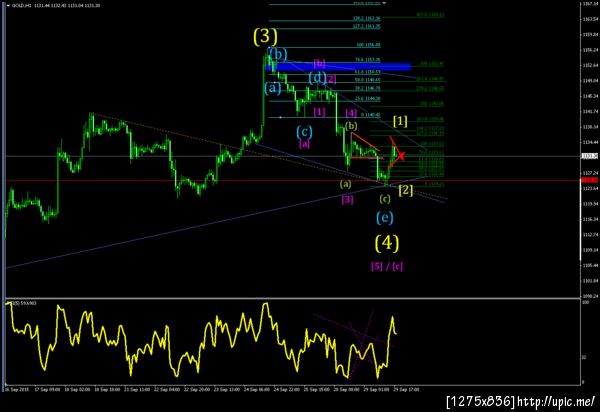Click price axis value 1163.54
Screen dimensions: 600x412
[588, 19]
